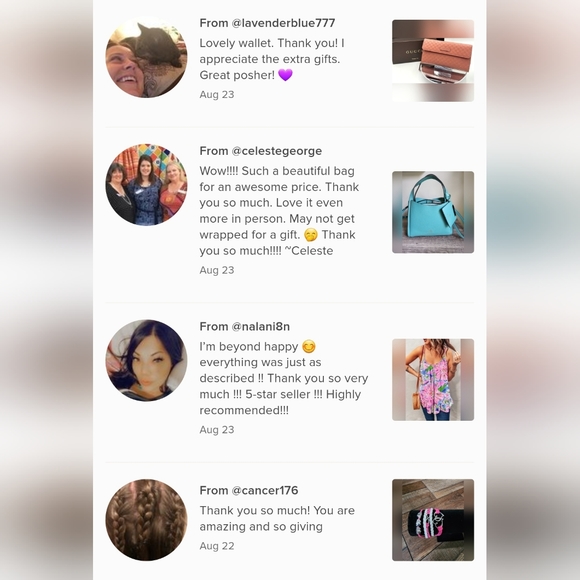View the pink Gucci wallet listing thumbnail

point(433,61)
